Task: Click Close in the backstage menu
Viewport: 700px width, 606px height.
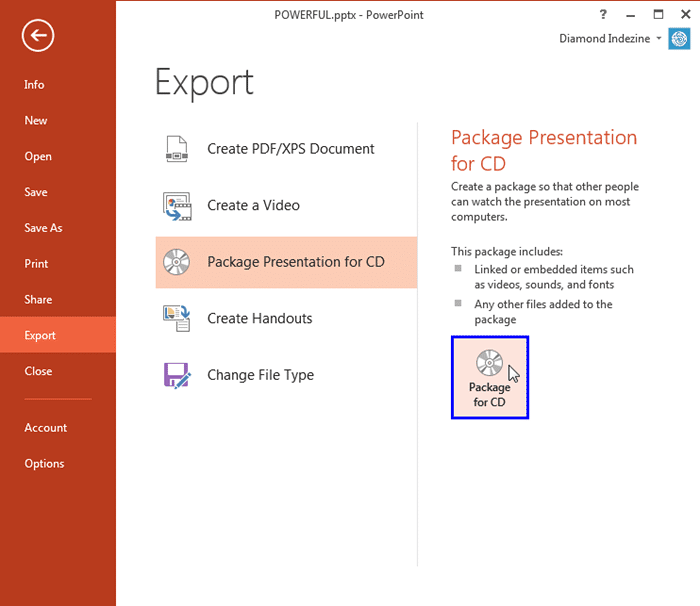Action: [x=38, y=372]
